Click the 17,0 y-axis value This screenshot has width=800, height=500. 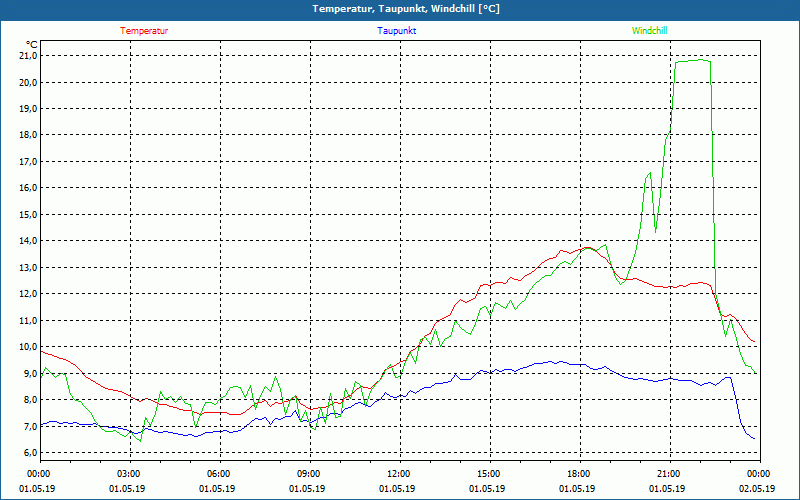(28, 161)
